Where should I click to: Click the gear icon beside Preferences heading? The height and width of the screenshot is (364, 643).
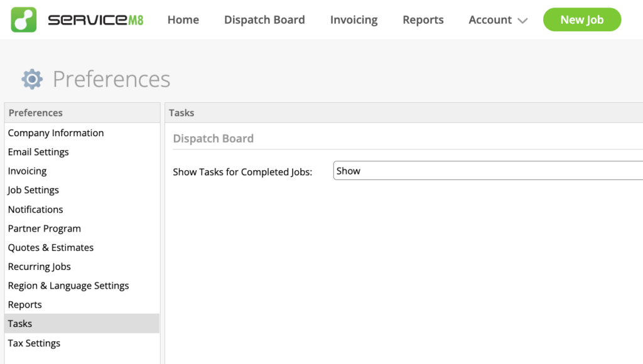click(x=31, y=78)
